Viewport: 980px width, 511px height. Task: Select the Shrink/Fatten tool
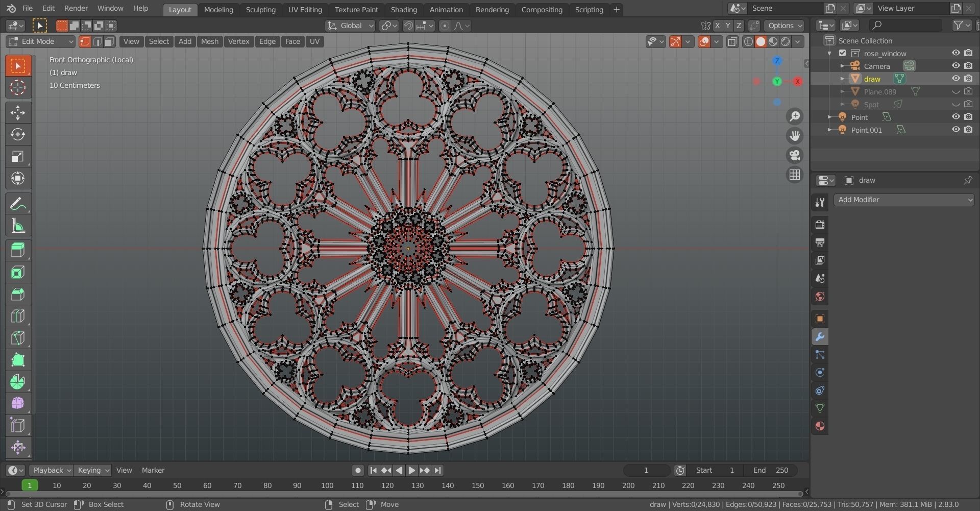tap(18, 448)
